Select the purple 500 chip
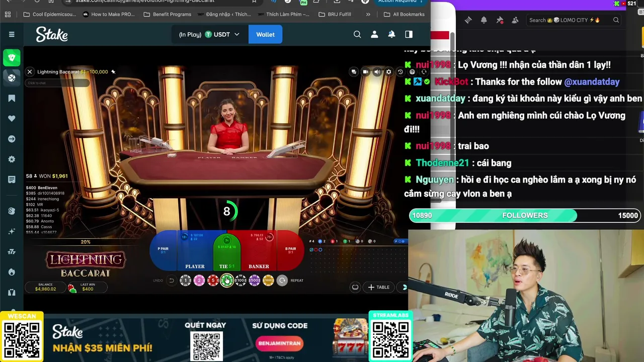This screenshot has width=644, height=362. coord(255,281)
